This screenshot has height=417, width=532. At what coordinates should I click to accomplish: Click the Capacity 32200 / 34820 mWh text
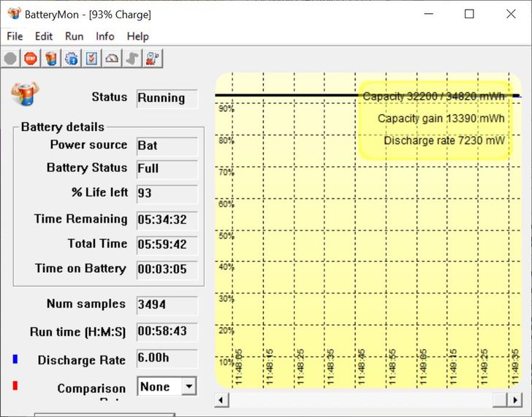433,97
